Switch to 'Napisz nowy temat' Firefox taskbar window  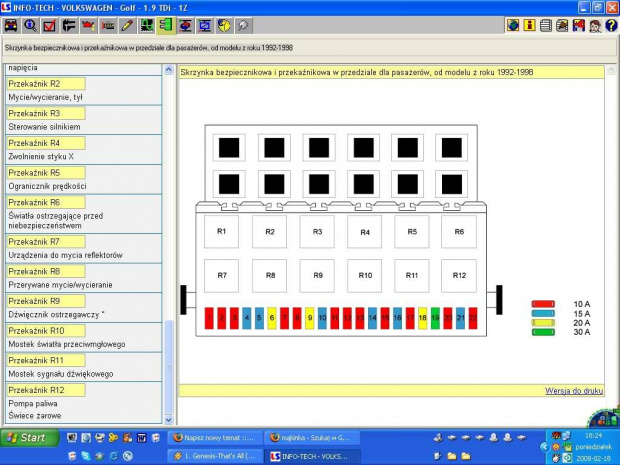pos(215,438)
